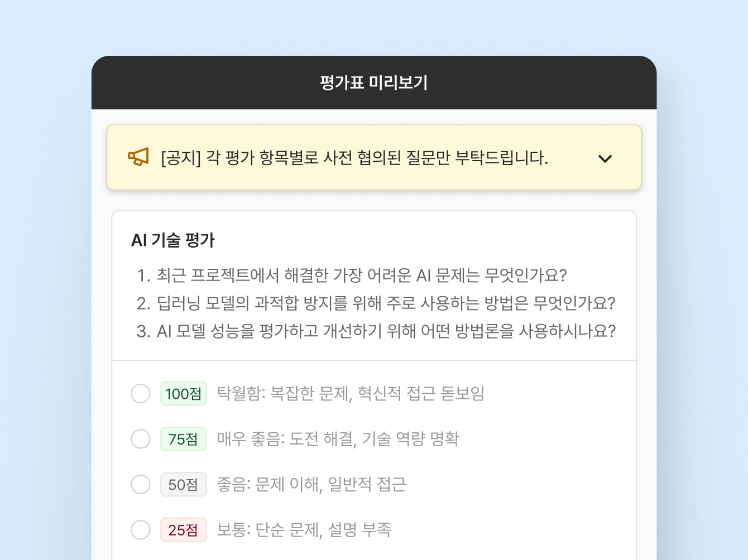Click the green 75점 score badge

click(184, 439)
